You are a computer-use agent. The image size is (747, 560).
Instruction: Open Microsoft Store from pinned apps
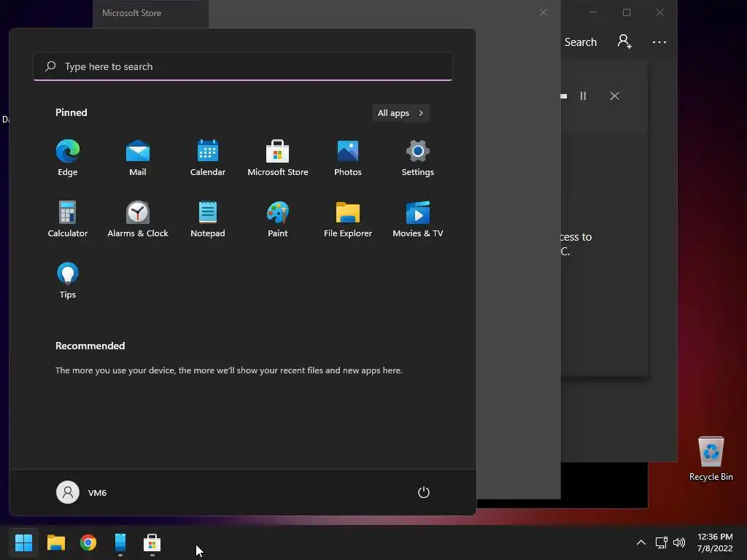coord(278,158)
